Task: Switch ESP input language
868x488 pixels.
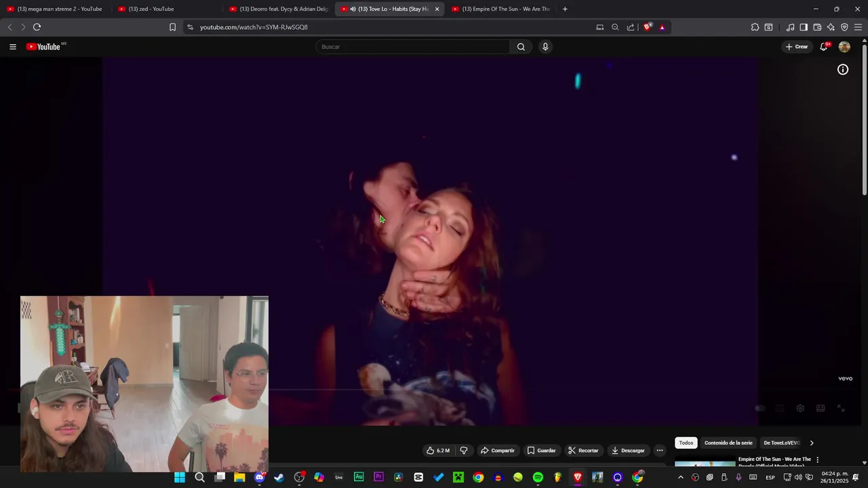Action: pos(770,477)
